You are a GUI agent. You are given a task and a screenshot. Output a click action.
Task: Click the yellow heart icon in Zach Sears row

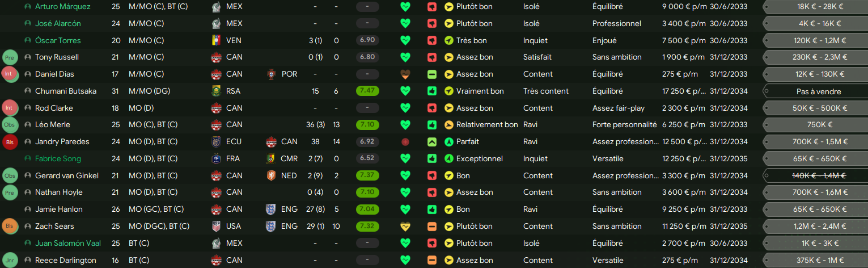(405, 226)
